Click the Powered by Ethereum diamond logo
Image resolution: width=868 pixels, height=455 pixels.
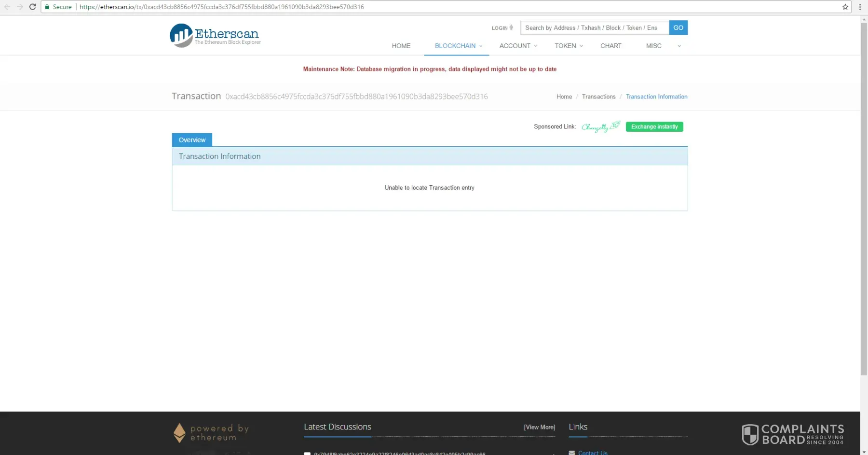point(179,433)
